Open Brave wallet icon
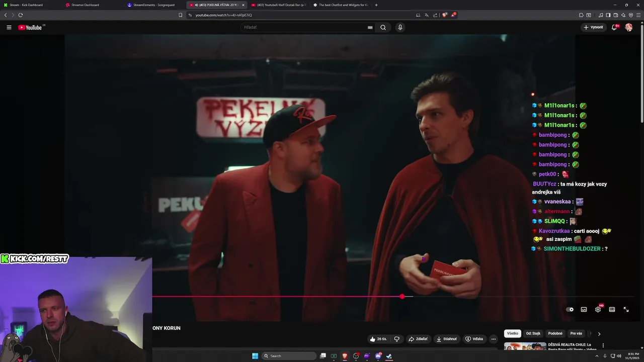Screen dimensions: 644x362 coord(615,15)
